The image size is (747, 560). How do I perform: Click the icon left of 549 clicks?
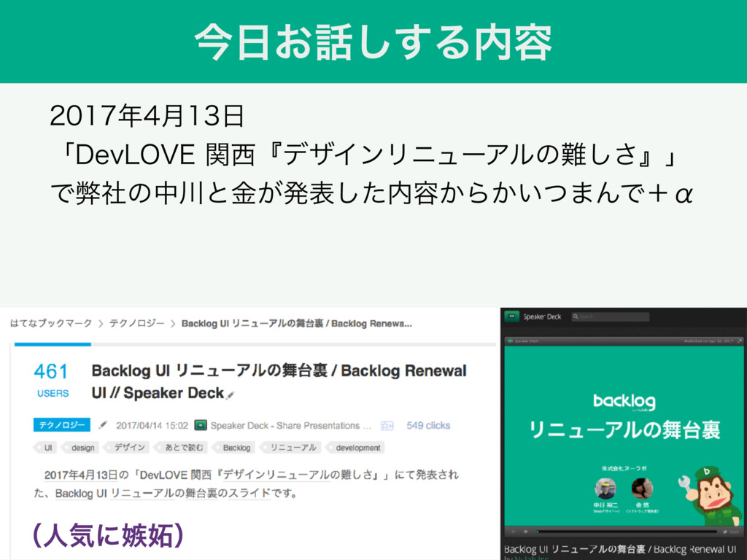(387, 426)
